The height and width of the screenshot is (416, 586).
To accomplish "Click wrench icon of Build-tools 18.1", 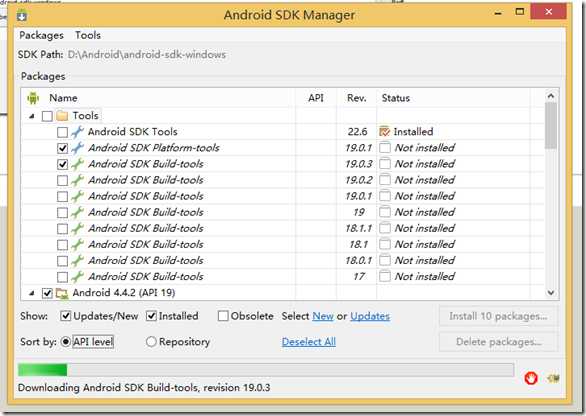I will pos(77,244).
